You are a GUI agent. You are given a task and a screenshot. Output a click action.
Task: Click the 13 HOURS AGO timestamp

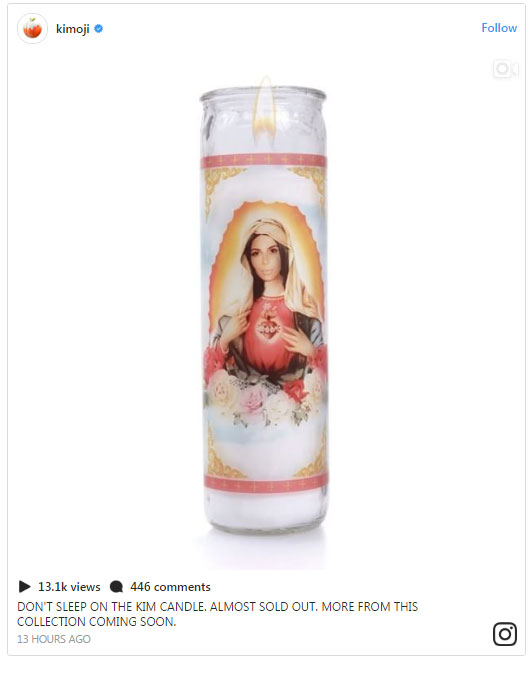coord(54,639)
